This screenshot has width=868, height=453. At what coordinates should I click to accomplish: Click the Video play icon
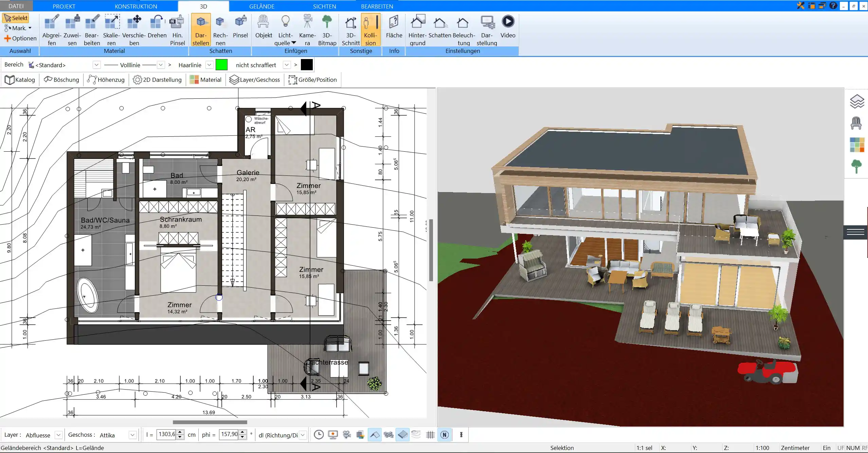(x=508, y=22)
